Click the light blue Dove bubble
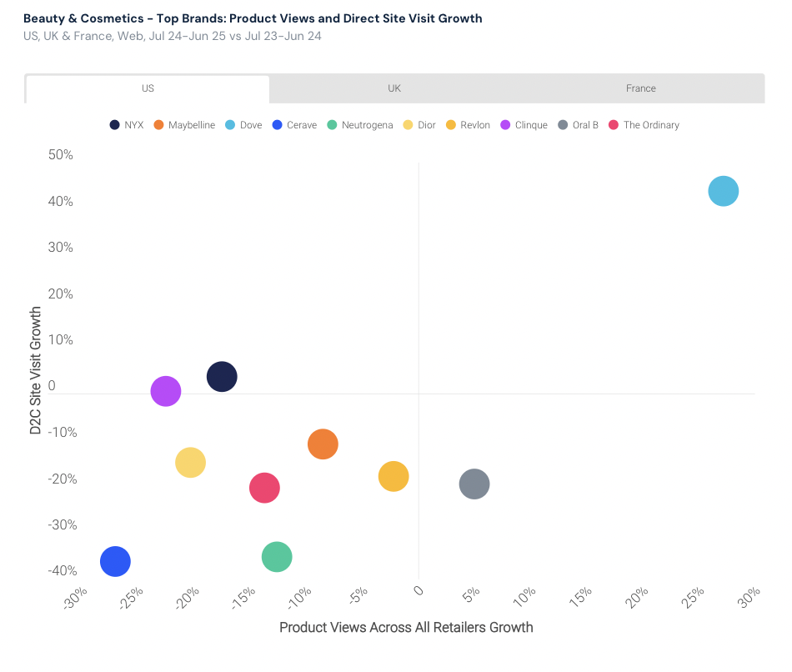The height and width of the screenshot is (672, 792). [x=723, y=191]
